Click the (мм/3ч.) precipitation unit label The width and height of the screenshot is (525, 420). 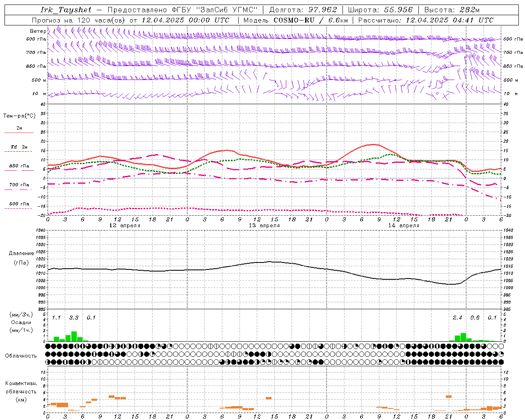pos(21,315)
